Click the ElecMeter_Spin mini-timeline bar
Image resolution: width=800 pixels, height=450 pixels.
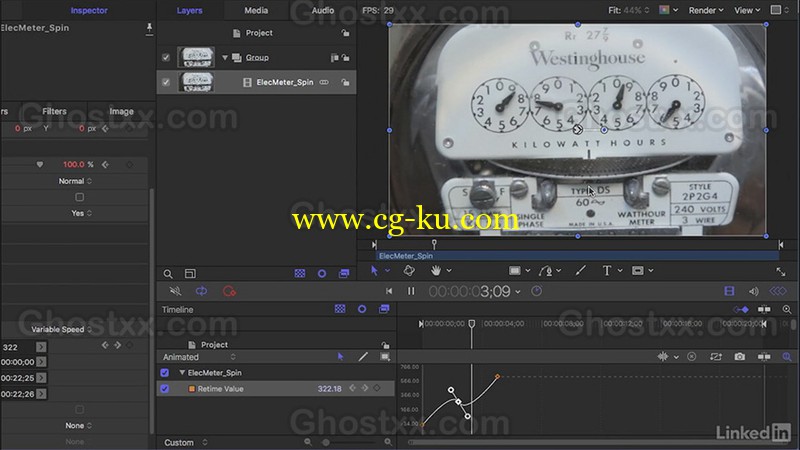click(x=578, y=256)
